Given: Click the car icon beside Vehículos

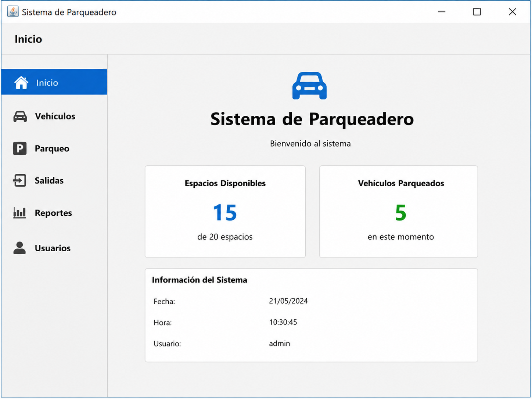Looking at the screenshot, I should tap(20, 116).
